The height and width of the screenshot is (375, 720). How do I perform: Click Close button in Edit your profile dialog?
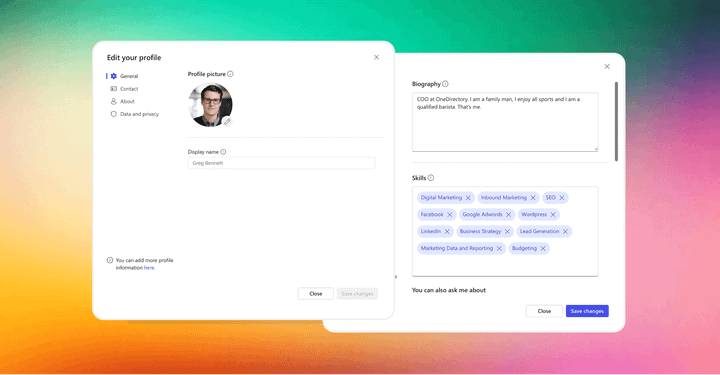(315, 294)
